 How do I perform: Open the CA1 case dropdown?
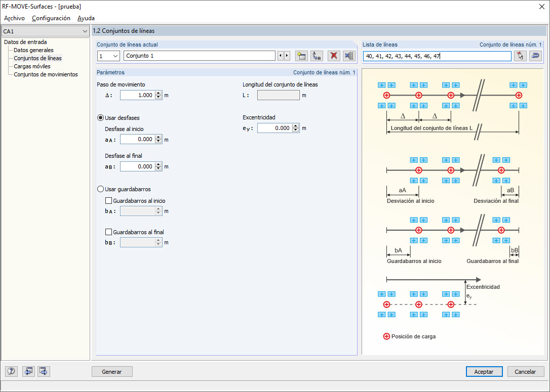86,31
